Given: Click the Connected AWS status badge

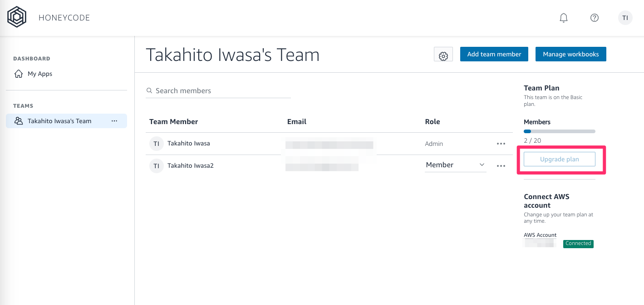Looking at the screenshot, I should 578,244.
